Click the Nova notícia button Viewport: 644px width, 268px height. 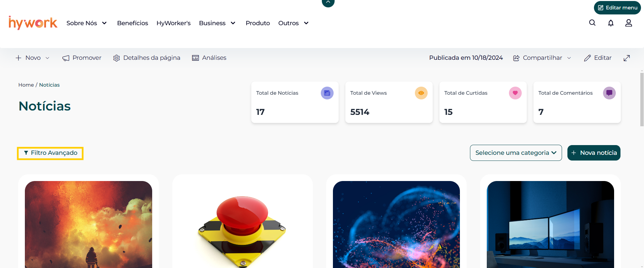[594, 153]
